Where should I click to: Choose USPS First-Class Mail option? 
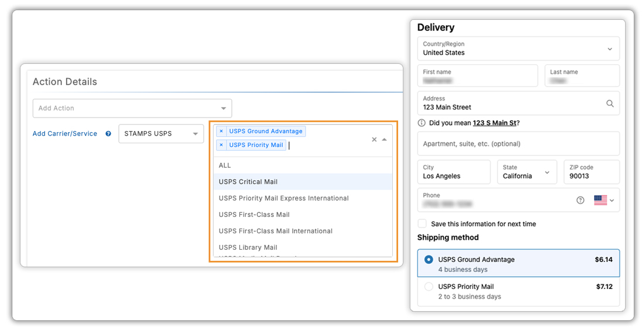click(303, 215)
